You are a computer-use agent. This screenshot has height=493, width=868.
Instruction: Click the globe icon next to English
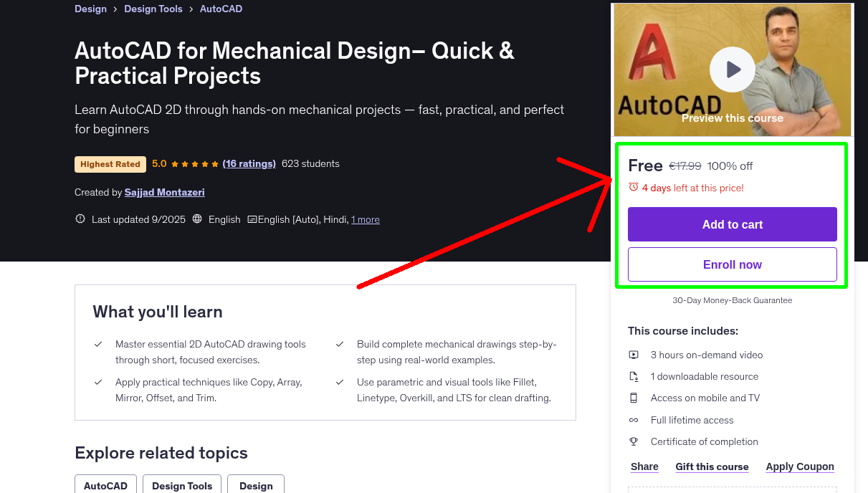(x=197, y=219)
